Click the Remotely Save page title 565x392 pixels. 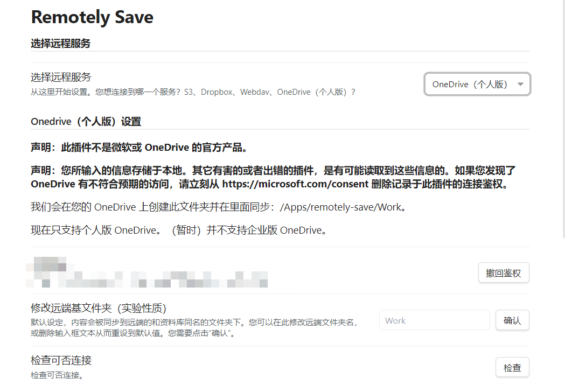click(92, 17)
